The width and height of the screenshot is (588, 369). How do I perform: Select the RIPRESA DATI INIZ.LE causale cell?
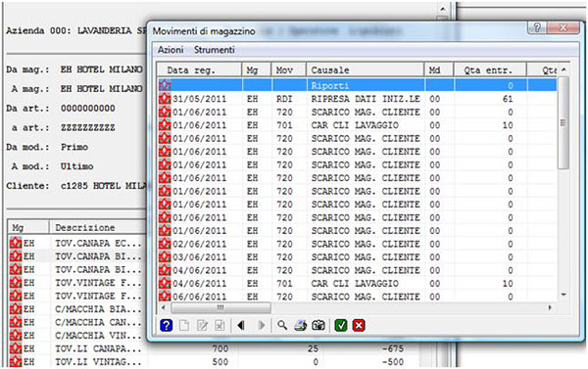click(366, 99)
